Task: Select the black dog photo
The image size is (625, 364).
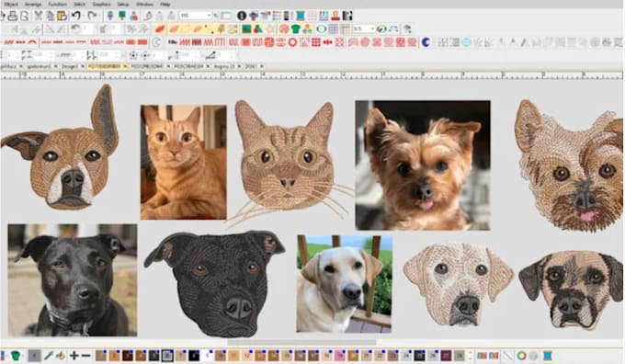Action: point(72,279)
